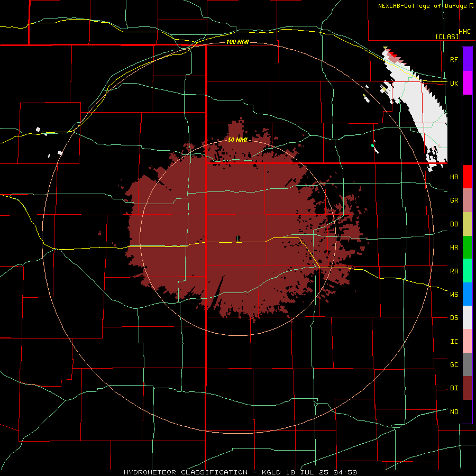Click the "GC" legend label
This screenshot has height=476, width=476.
click(454, 364)
